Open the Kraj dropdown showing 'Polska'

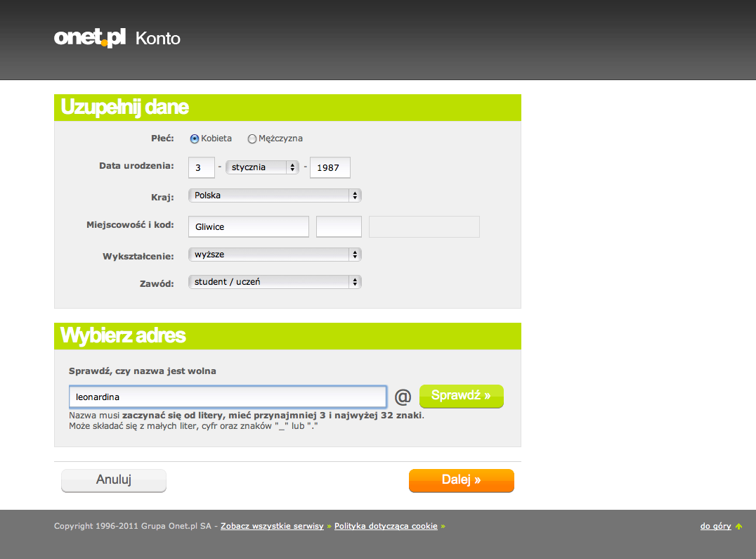pyautogui.click(x=274, y=195)
